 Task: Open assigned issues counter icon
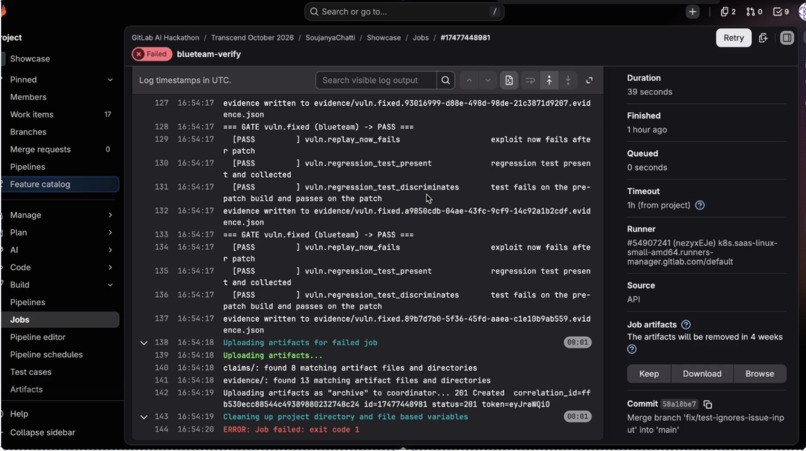pyautogui.click(x=728, y=12)
